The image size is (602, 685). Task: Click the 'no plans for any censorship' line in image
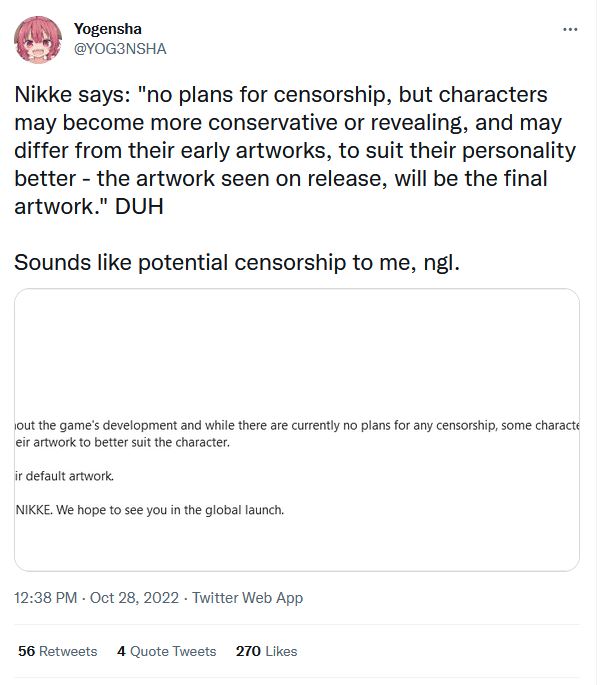point(300,425)
